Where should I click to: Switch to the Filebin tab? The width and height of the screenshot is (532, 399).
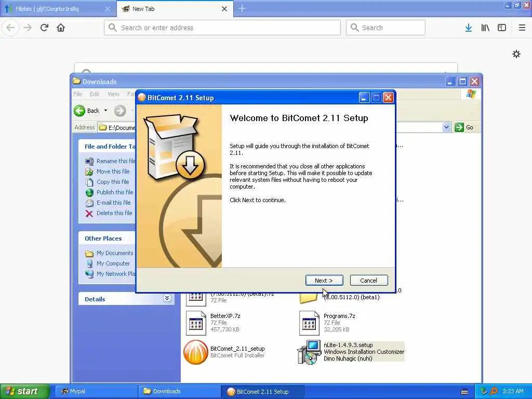[x=58, y=9]
